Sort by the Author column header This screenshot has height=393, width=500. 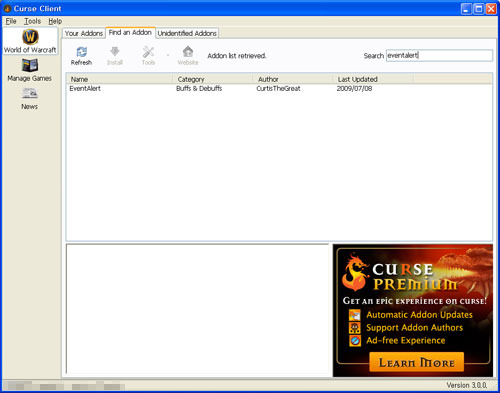pyautogui.click(x=293, y=79)
